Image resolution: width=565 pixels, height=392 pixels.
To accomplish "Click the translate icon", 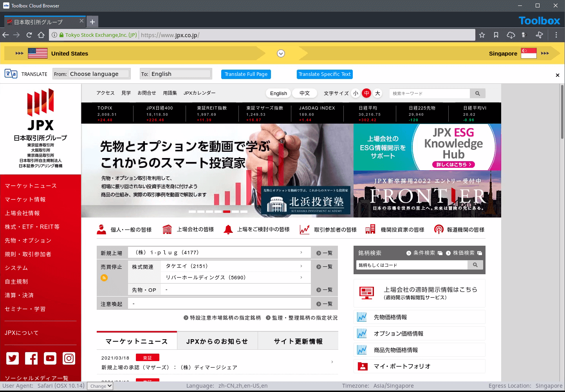I will pos(11,74).
